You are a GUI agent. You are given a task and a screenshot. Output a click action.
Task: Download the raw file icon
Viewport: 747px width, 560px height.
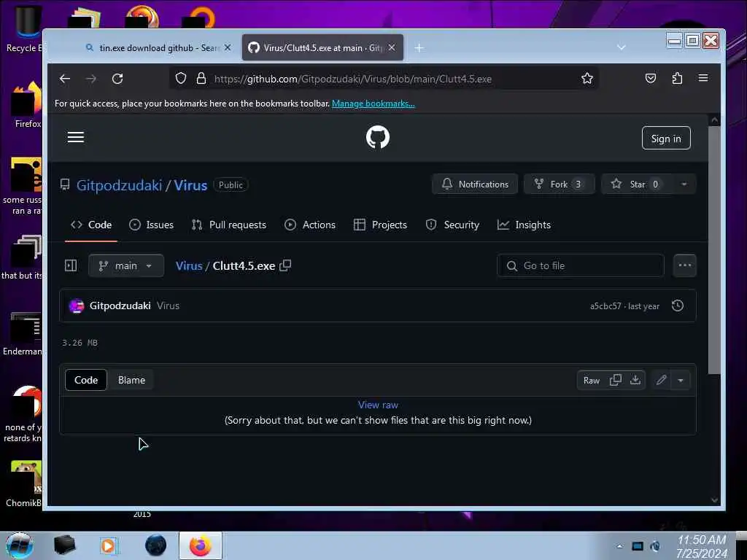635,380
